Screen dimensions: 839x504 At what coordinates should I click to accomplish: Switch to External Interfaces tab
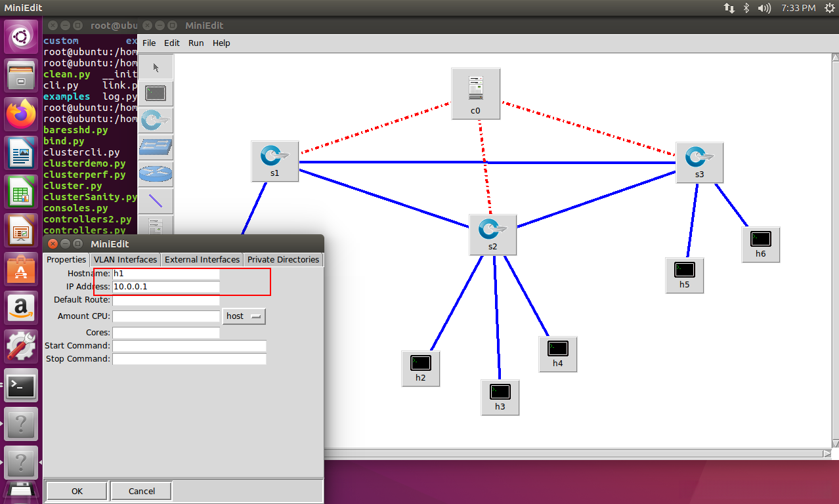(202, 259)
